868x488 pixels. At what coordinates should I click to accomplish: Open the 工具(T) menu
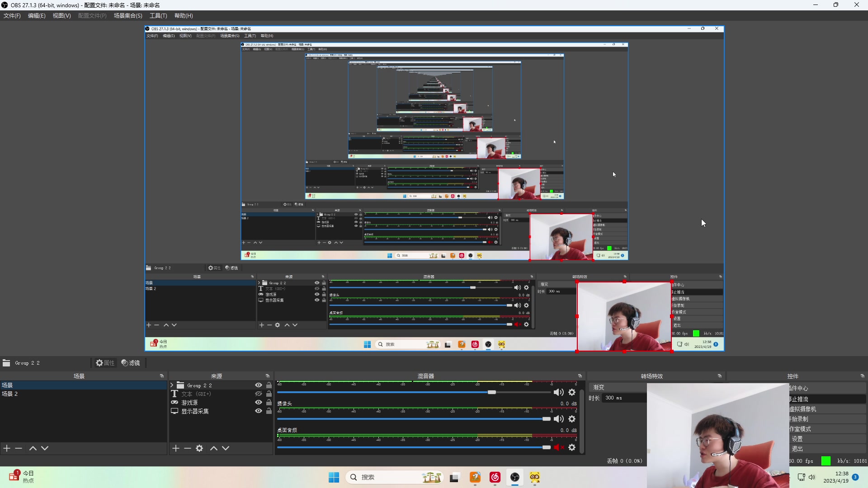click(x=158, y=16)
